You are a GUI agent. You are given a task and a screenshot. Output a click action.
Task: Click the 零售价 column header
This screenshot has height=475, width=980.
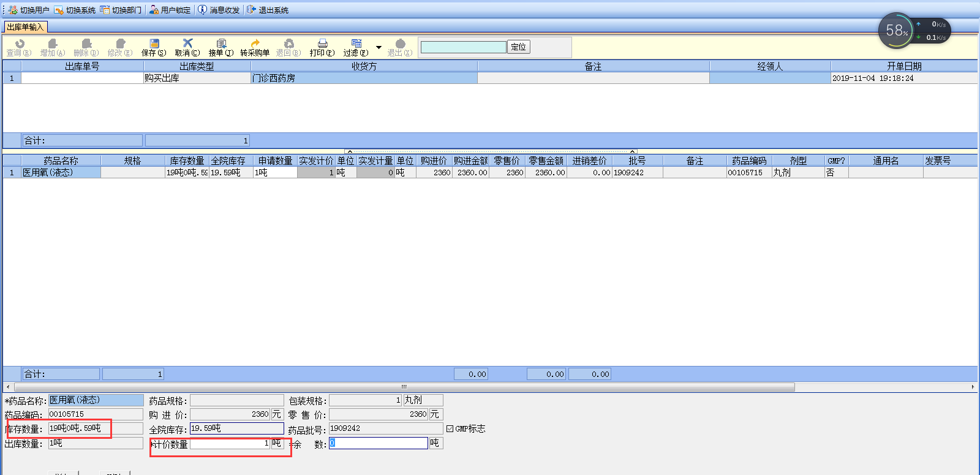pos(507,161)
